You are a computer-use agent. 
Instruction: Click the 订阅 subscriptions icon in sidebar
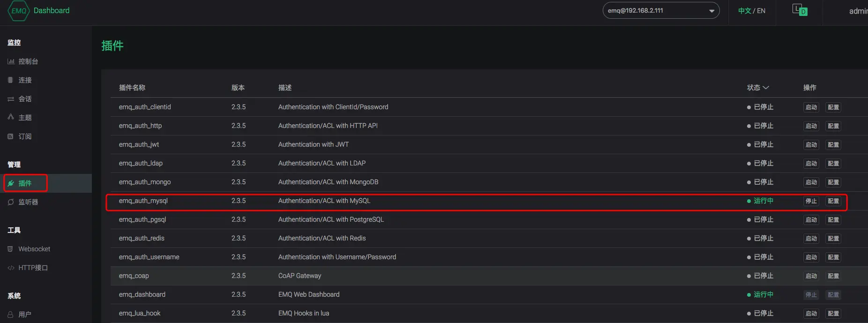click(x=10, y=136)
